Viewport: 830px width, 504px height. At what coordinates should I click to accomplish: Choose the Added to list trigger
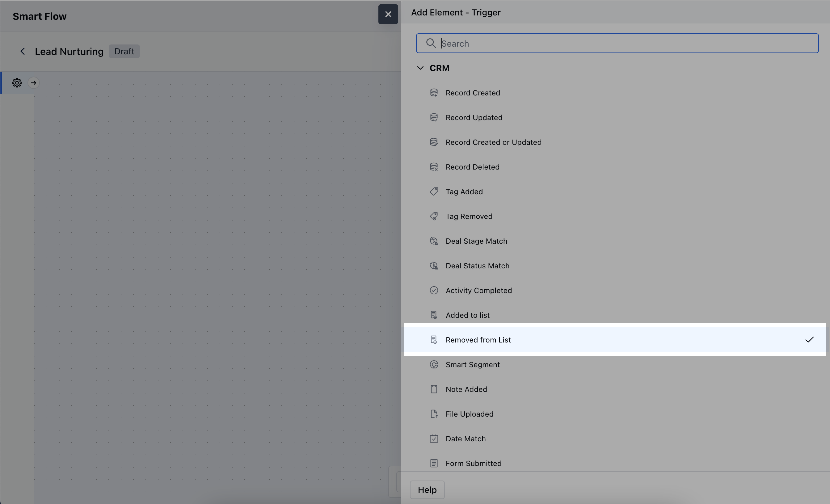468,315
